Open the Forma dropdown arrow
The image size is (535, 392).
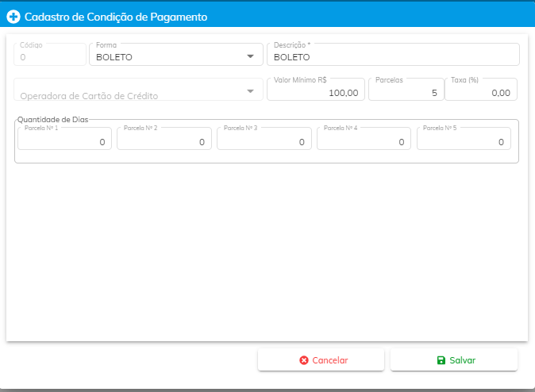(251, 56)
